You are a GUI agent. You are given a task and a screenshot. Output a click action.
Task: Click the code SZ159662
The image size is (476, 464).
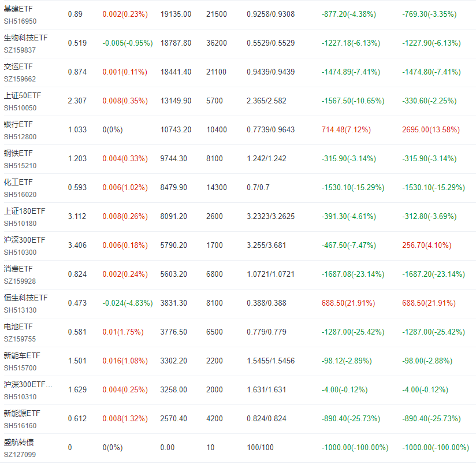[20, 79]
